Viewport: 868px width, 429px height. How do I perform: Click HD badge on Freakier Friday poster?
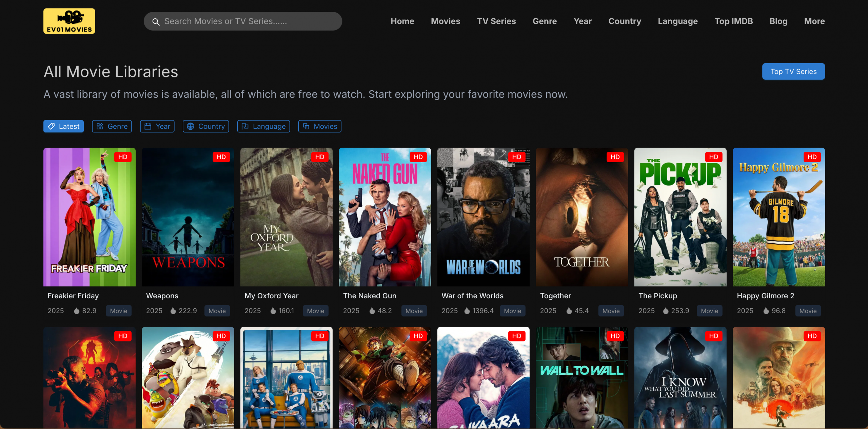pyautogui.click(x=123, y=157)
